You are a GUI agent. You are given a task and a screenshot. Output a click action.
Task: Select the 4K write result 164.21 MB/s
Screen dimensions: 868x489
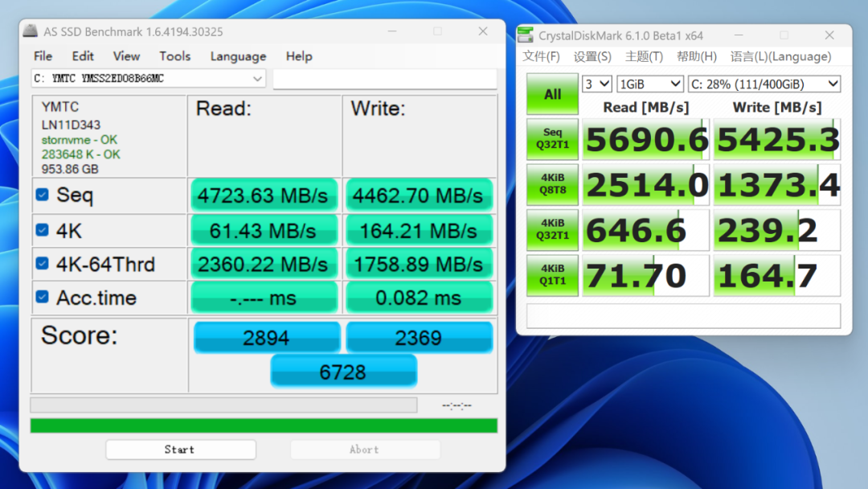tap(419, 230)
